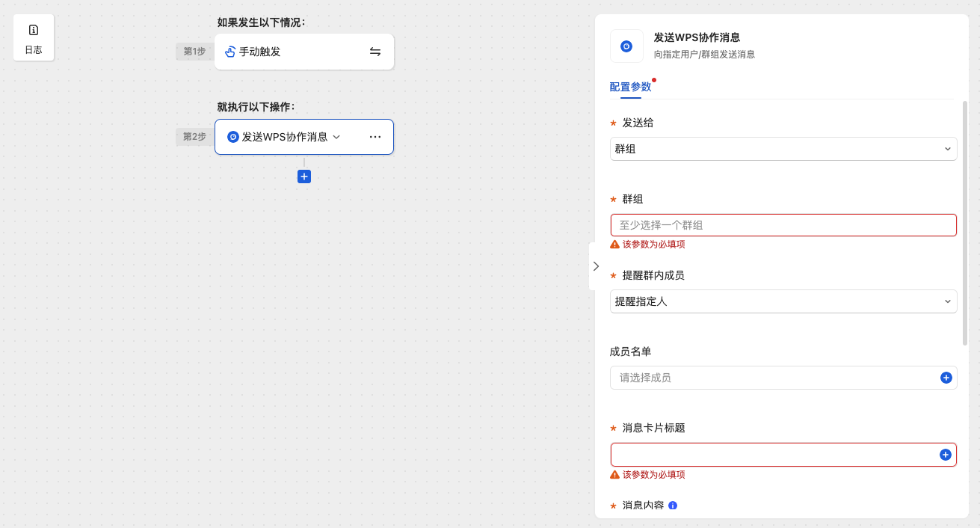Click the swap trigger icon on 手动触发
Viewport: 980px width, 528px height.
(375, 52)
